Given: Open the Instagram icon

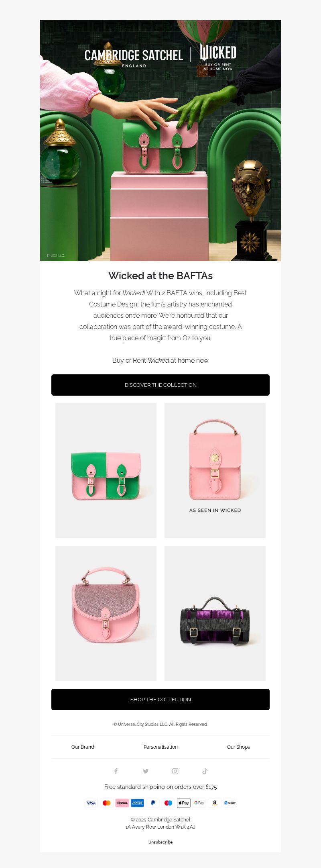Looking at the screenshot, I should (x=175, y=771).
